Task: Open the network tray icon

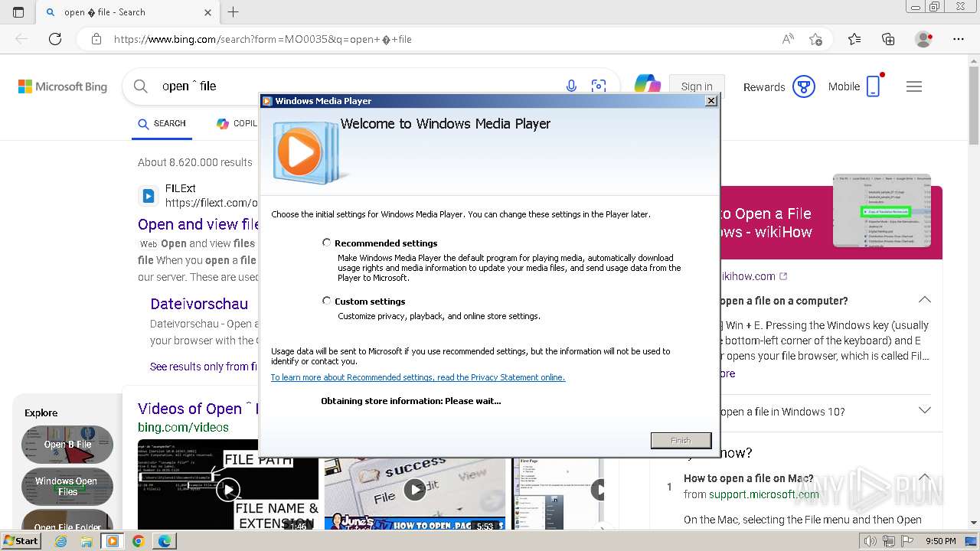Action: click(x=888, y=541)
